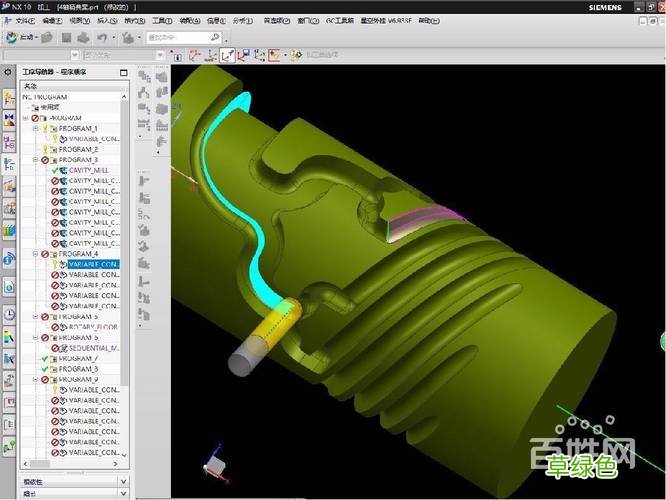
Task: Click the Open file toolbar icon
Action: point(47,38)
